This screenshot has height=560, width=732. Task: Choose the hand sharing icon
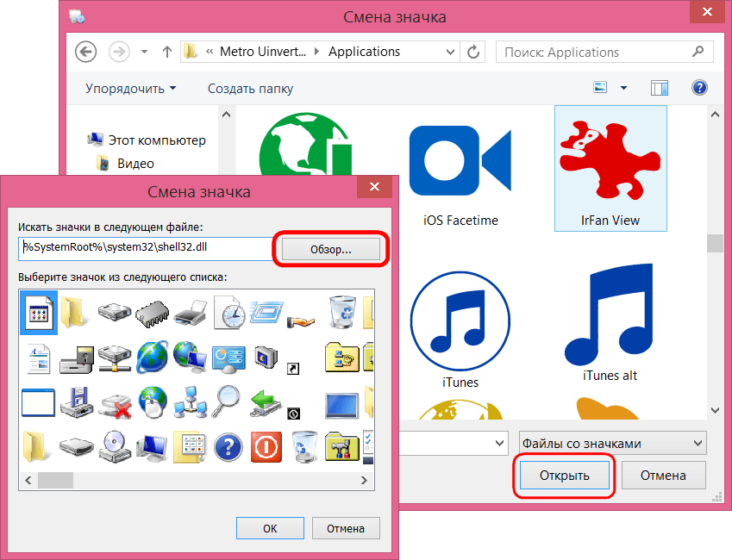[301, 321]
